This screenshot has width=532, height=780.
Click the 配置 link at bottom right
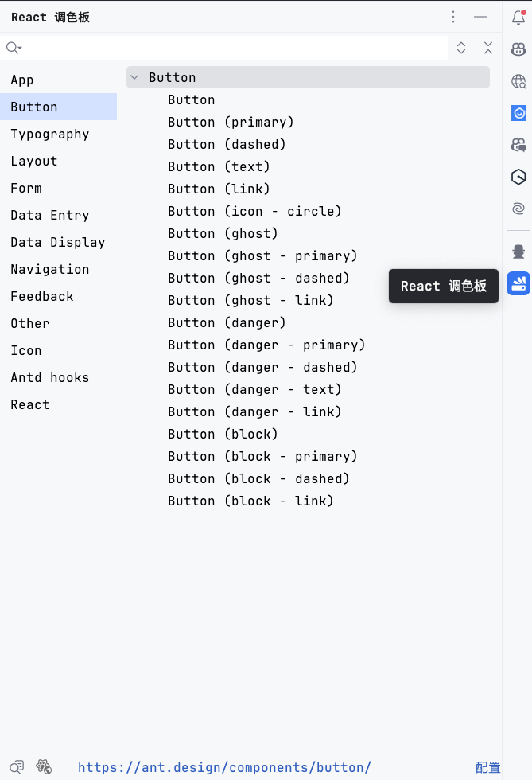tap(487, 766)
